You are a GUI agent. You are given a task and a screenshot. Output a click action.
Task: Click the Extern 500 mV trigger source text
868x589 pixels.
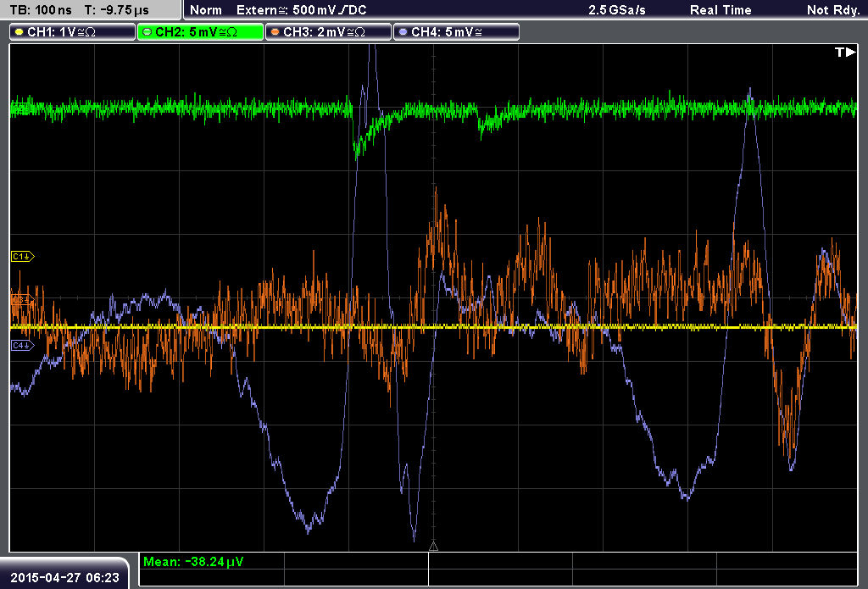301,10
